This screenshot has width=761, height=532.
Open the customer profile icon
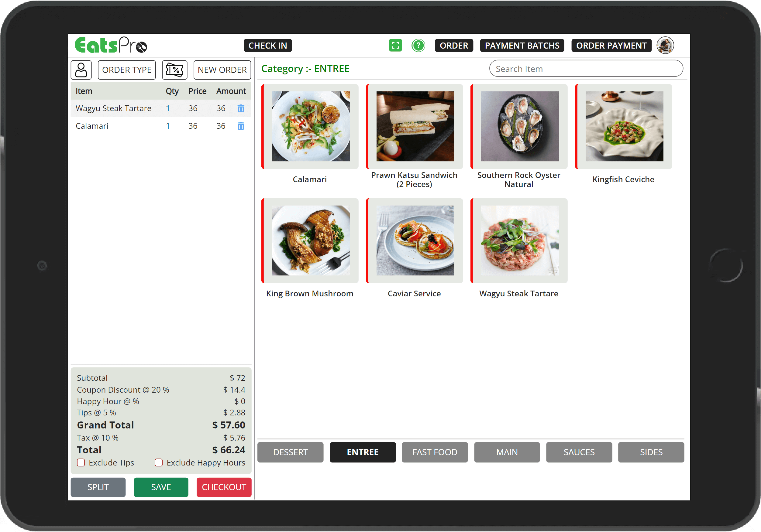(x=81, y=70)
